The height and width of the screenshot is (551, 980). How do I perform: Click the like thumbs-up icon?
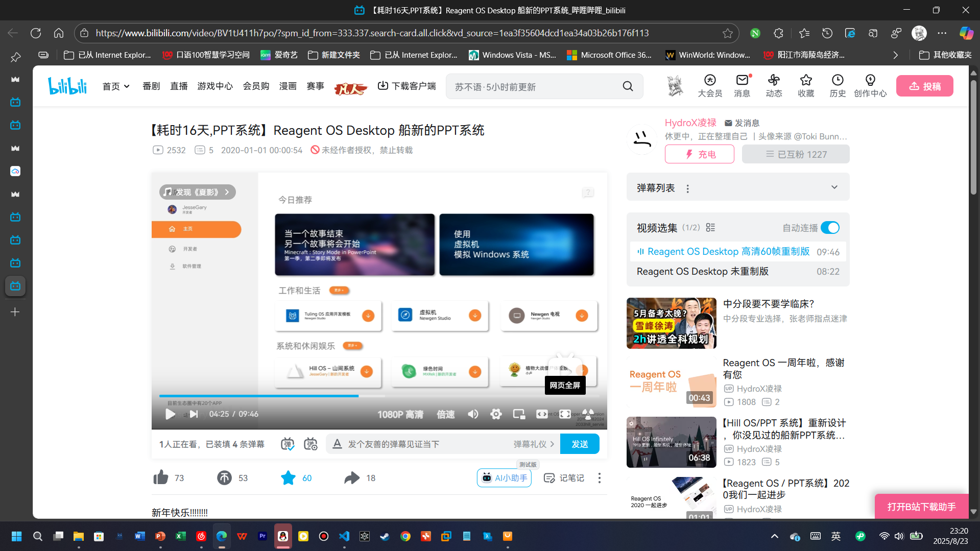(x=161, y=477)
